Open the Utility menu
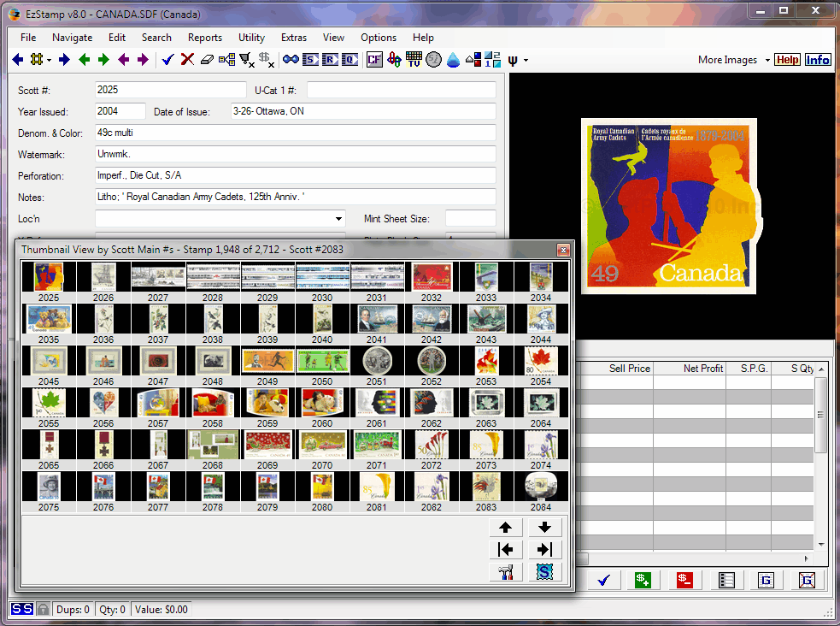 [x=251, y=38]
